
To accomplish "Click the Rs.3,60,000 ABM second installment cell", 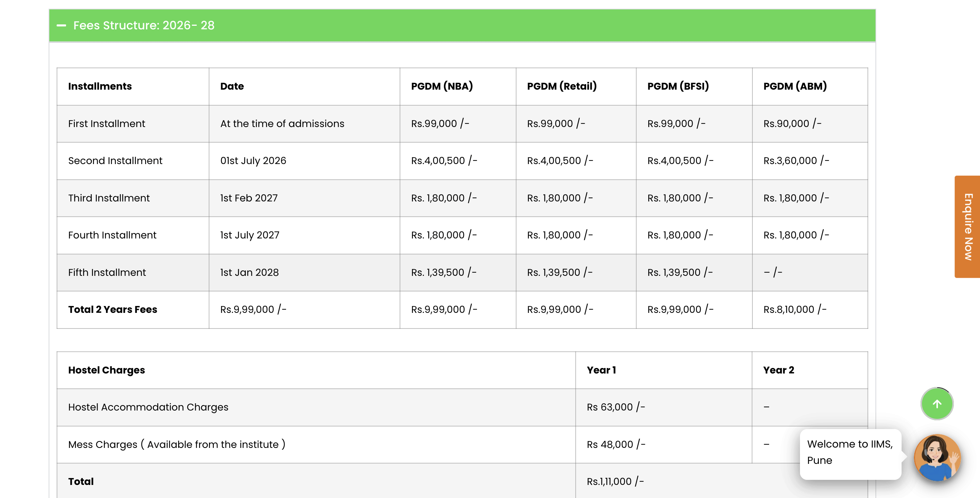I will [x=796, y=160].
